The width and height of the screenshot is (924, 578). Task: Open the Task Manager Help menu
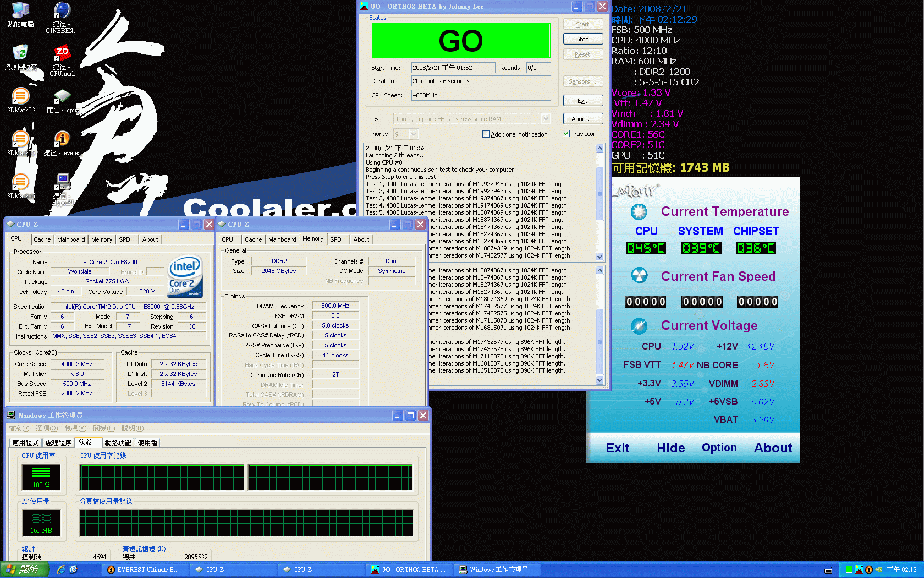pos(132,428)
